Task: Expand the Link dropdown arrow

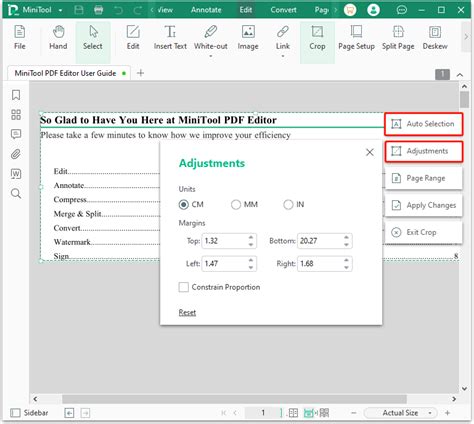Action: click(x=283, y=56)
